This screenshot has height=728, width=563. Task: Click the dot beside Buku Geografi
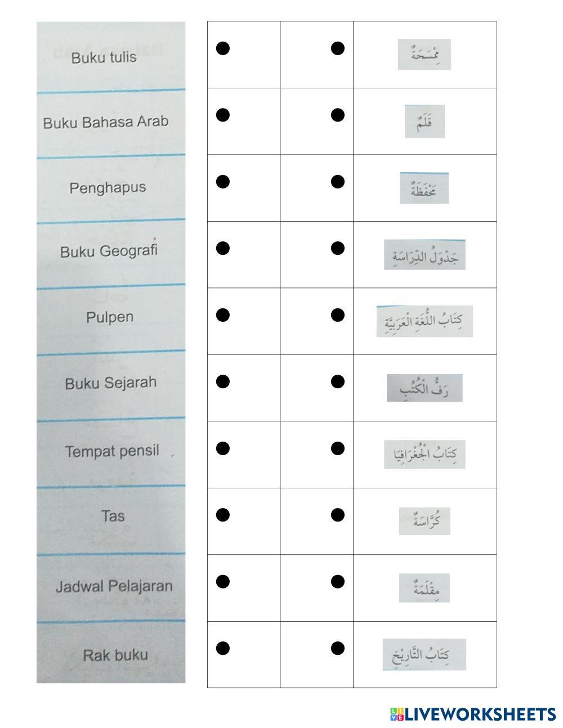coord(223,248)
